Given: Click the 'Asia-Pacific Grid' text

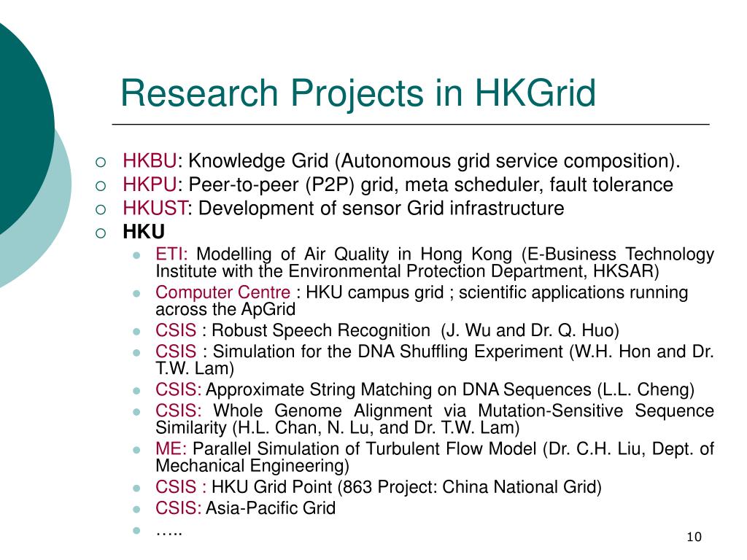Looking at the screenshot, I should point(271,508).
